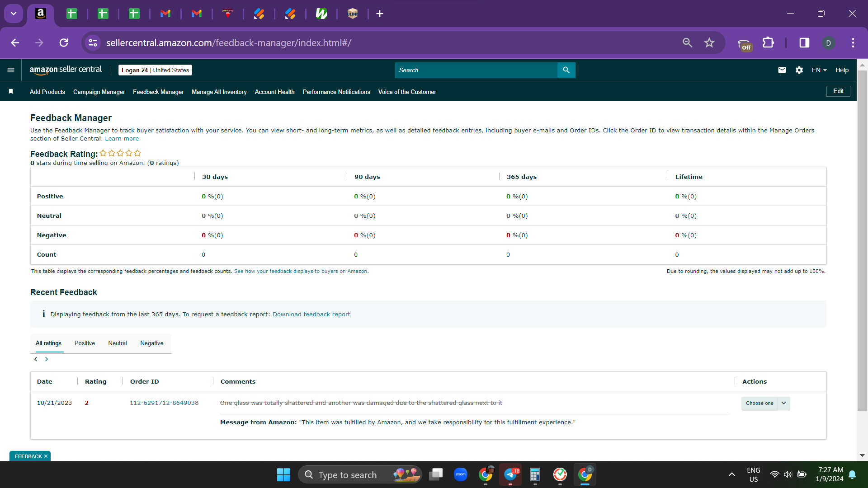Open Performance Notifications in the nav bar
Viewport: 868px width, 488px height.
pos(336,92)
